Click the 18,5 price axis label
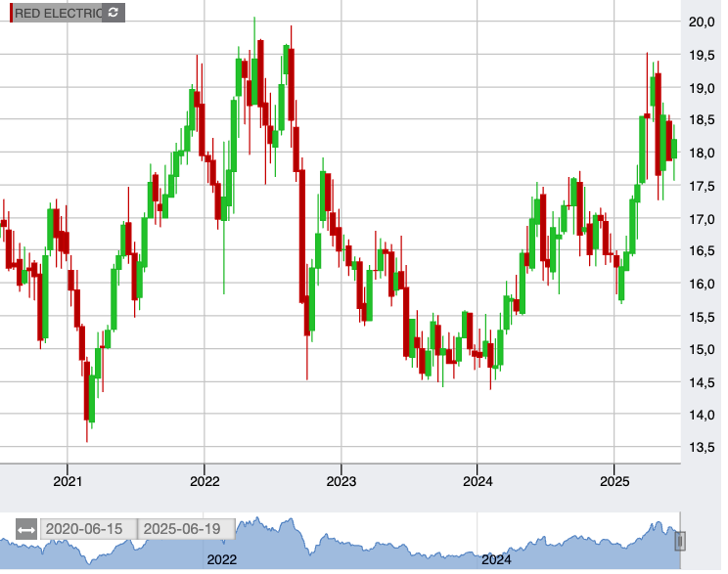Image resolution: width=728 pixels, height=574 pixels. [702, 119]
